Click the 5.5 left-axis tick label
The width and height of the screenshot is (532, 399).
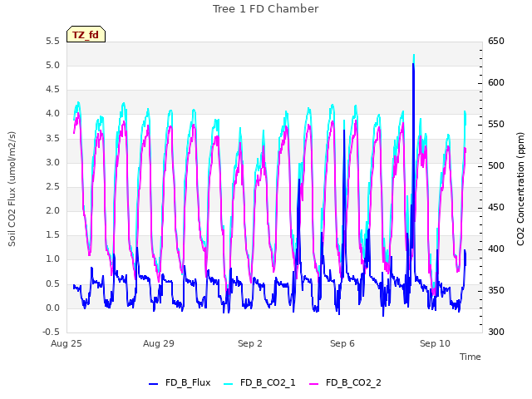(x=52, y=42)
